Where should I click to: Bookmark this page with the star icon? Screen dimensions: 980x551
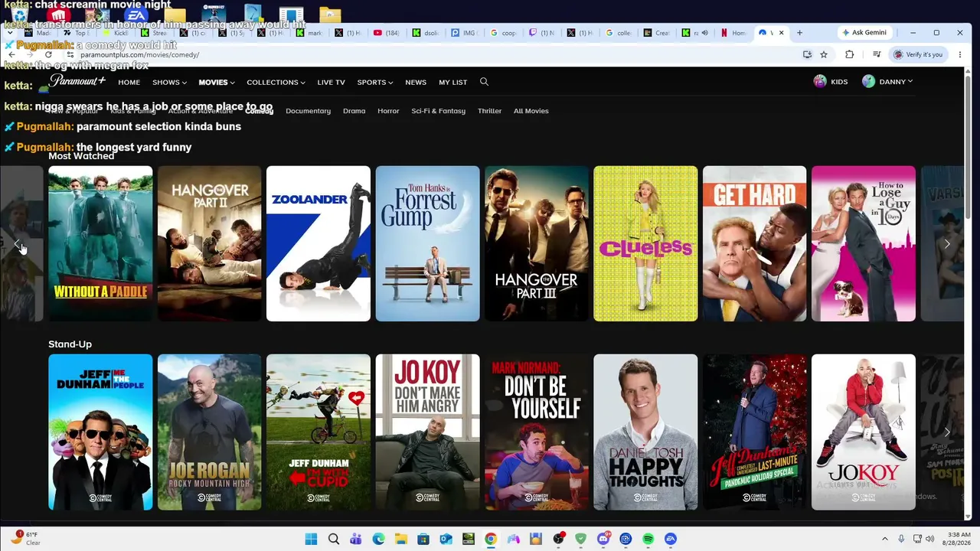click(824, 54)
